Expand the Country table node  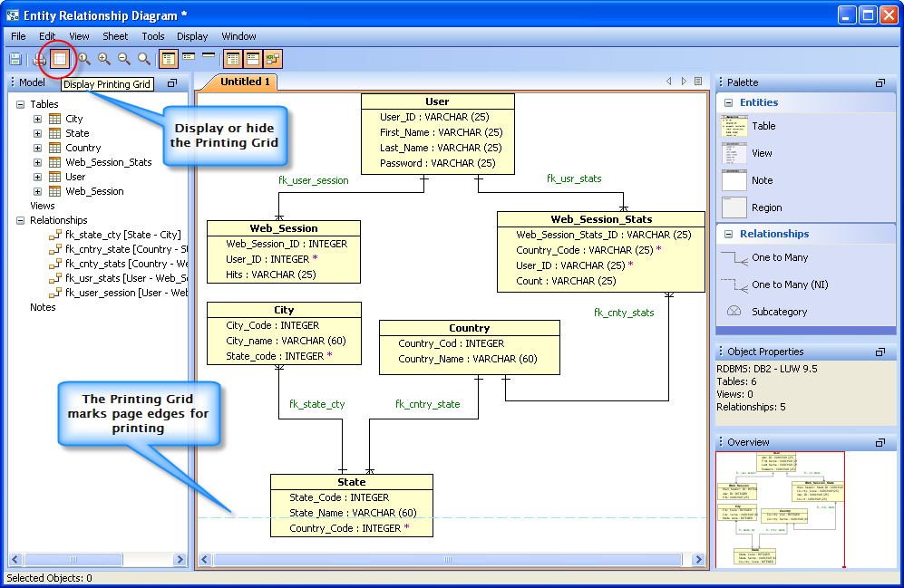coord(37,148)
